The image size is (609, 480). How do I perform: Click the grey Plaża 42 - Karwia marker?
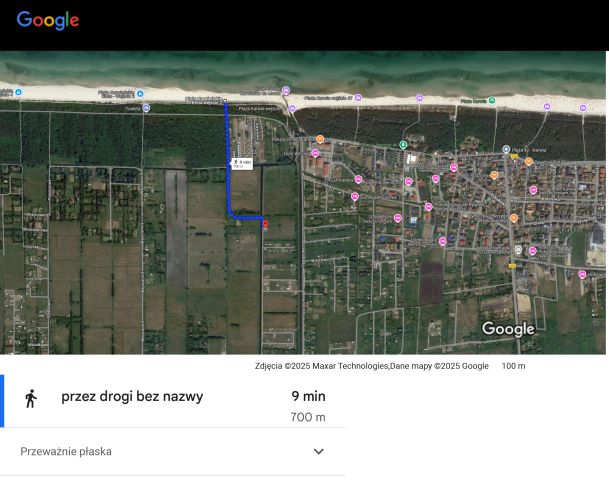[x=507, y=149]
